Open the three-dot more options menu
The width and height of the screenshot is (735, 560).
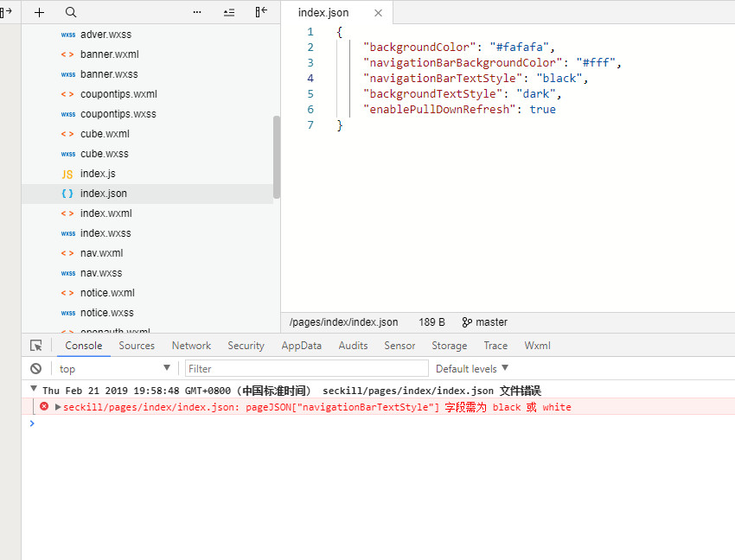197,12
